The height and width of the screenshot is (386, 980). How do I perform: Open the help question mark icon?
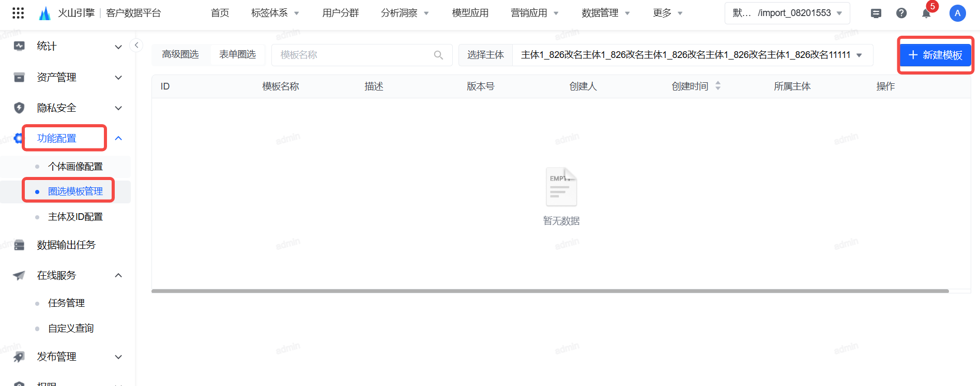[901, 13]
